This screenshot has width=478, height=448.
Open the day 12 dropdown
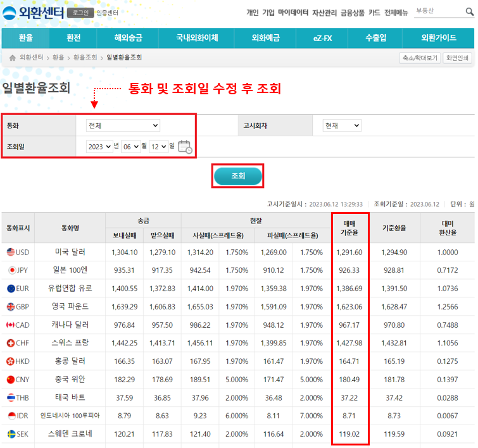coord(158,147)
